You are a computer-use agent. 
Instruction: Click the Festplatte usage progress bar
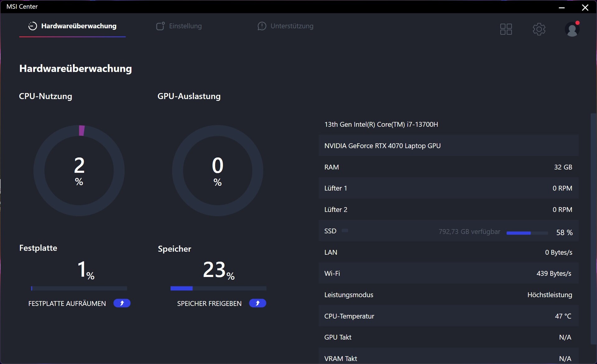[79, 289]
